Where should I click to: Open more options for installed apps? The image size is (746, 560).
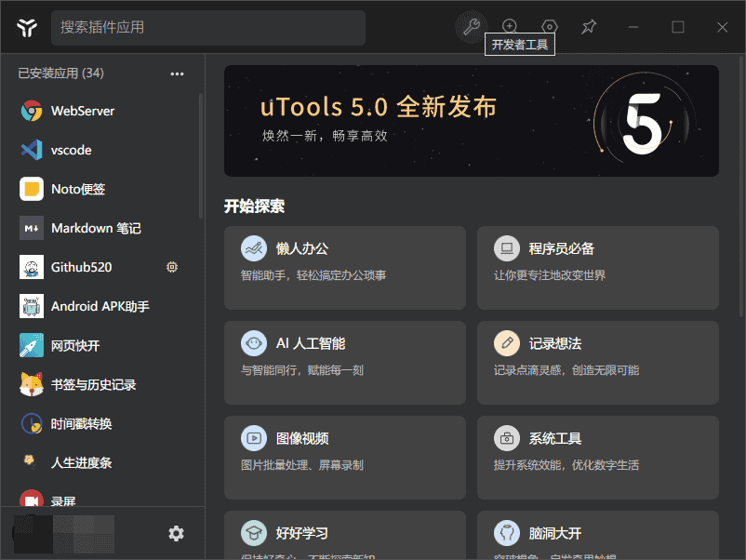click(177, 73)
